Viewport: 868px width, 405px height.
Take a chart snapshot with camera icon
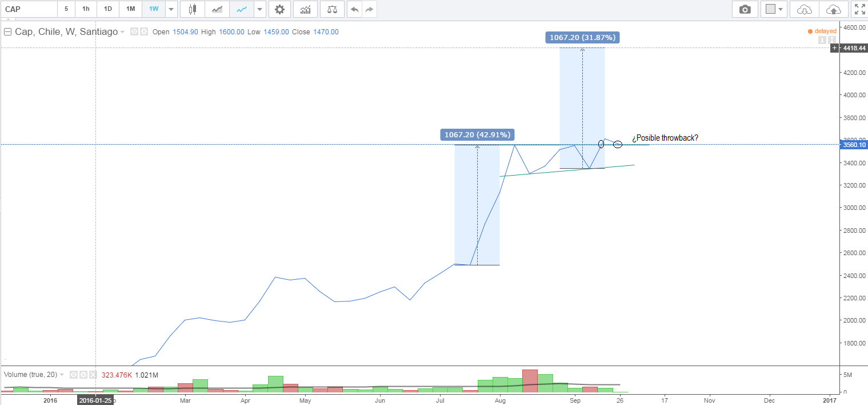point(745,9)
